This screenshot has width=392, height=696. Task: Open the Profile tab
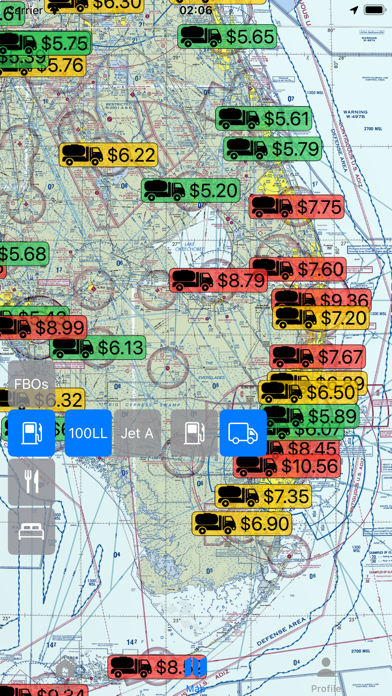coord(326,675)
